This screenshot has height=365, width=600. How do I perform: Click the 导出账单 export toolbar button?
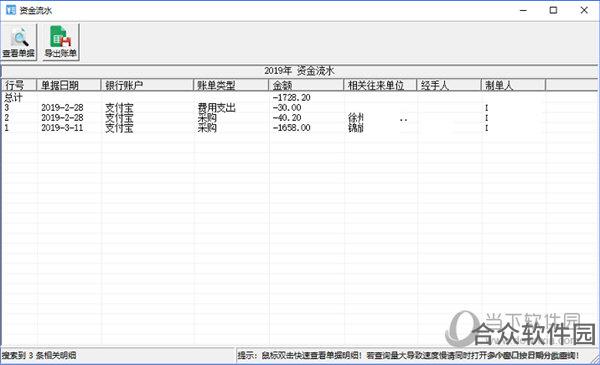click(61, 41)
